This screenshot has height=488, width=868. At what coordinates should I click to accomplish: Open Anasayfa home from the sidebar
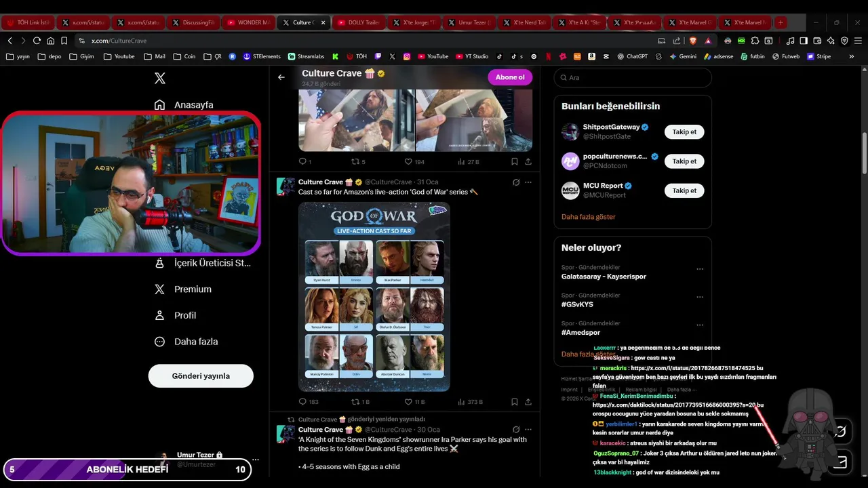(x=184, y=105)
